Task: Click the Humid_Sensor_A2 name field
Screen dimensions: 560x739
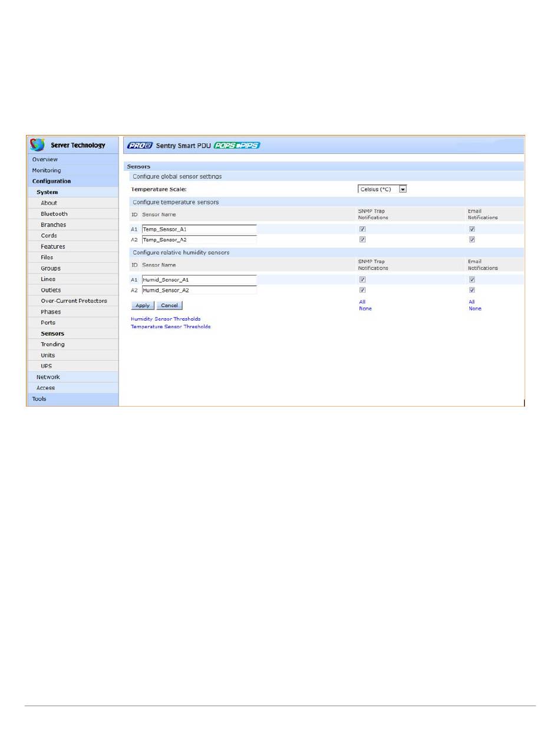Action: pyautogui.click(x=199, y=291)
